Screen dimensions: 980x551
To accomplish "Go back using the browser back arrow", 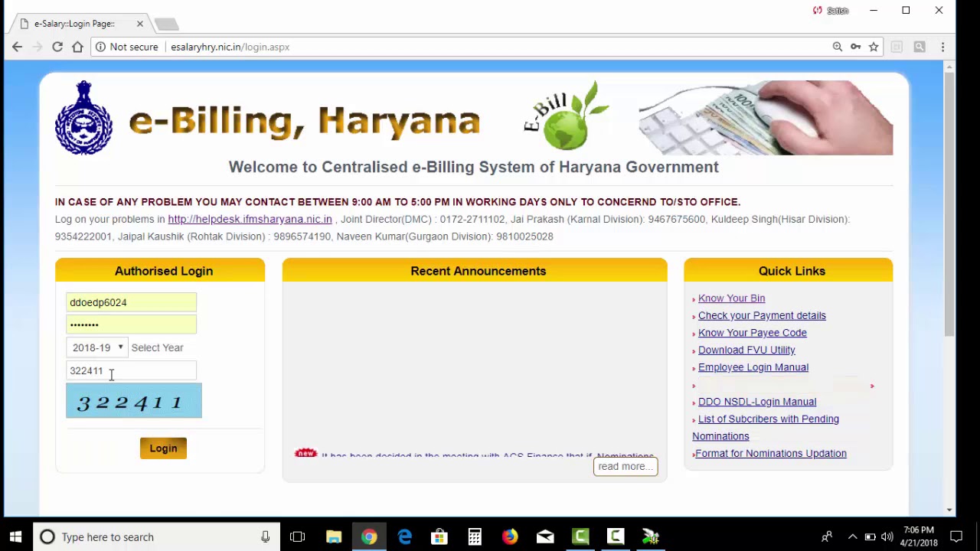I will click(x=17, y=47).
